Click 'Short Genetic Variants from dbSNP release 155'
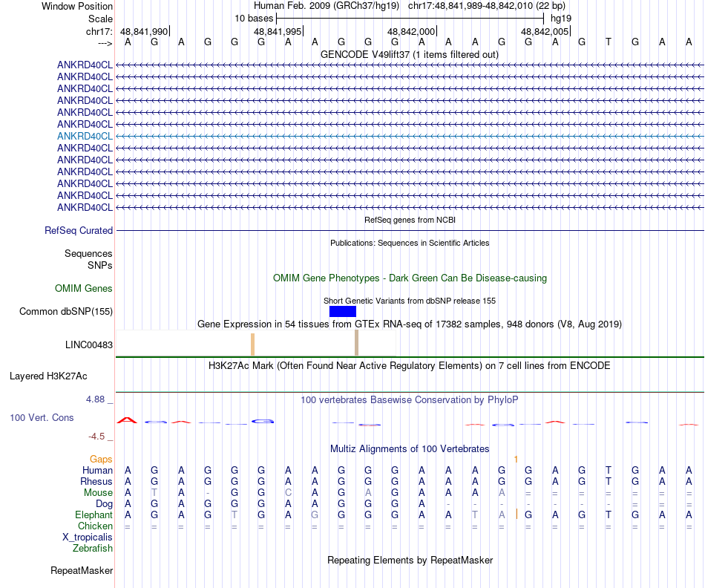 pyautogui.click(x=410, y=301)
